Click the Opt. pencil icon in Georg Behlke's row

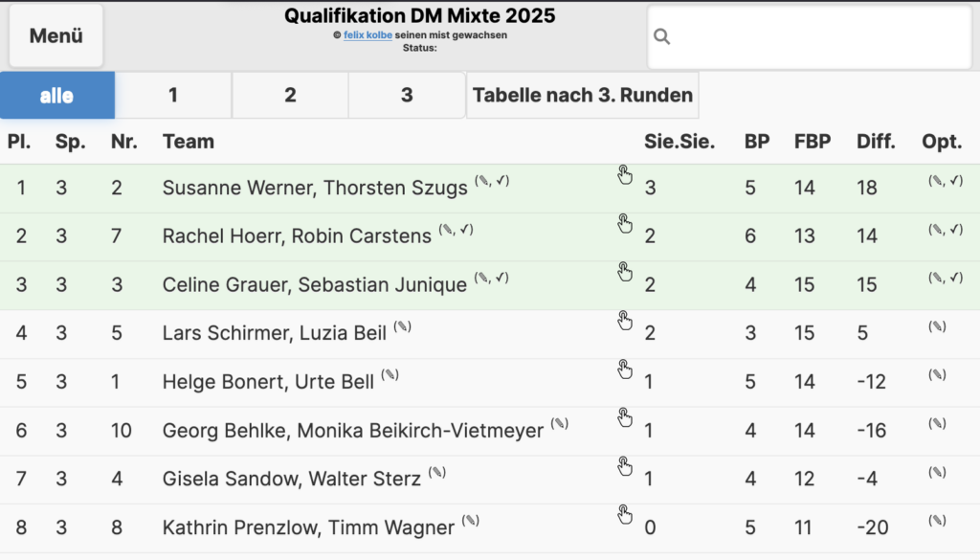click(937, 424)
